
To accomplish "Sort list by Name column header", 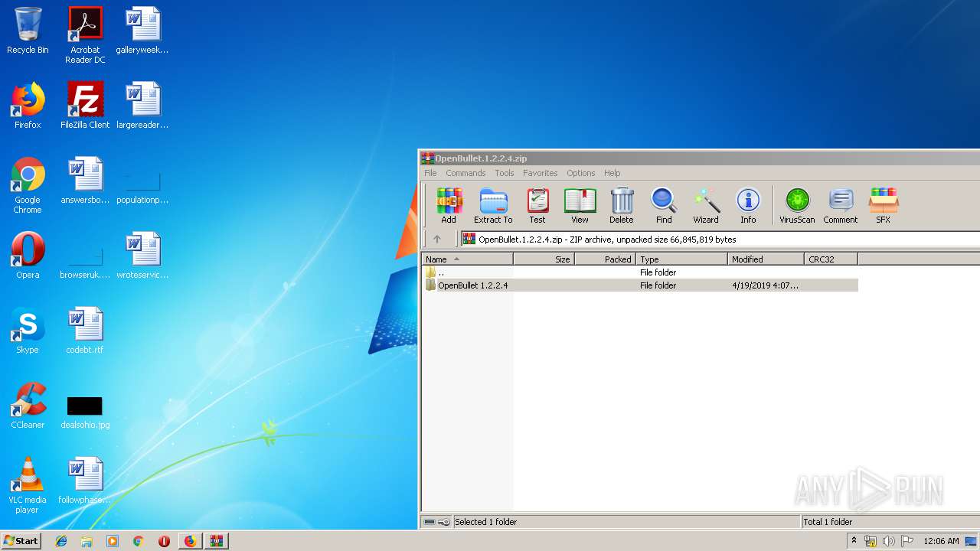I will [467, 259].
